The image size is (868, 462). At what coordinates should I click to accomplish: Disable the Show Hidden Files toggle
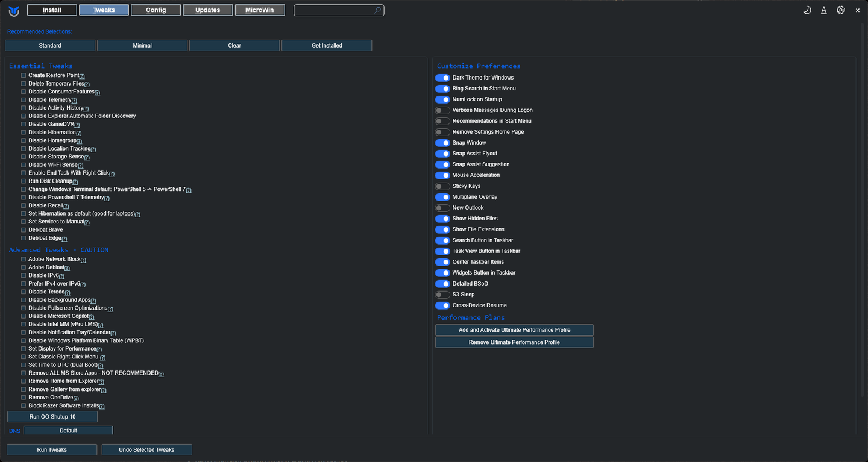(x=442, y=219)
